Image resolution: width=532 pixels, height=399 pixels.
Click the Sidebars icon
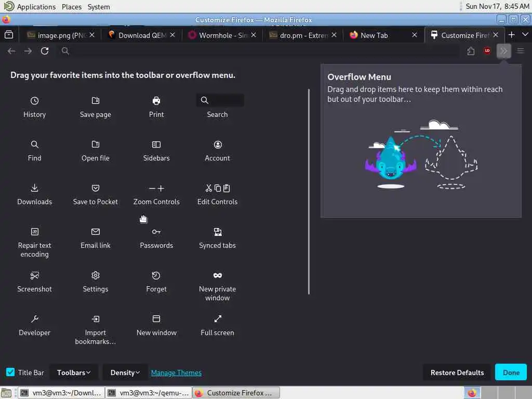pos(156,144)
